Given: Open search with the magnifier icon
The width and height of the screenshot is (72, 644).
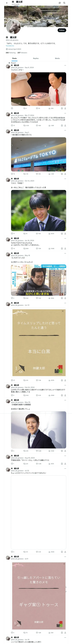Looking at the screenshot, I should pos(64,3).
